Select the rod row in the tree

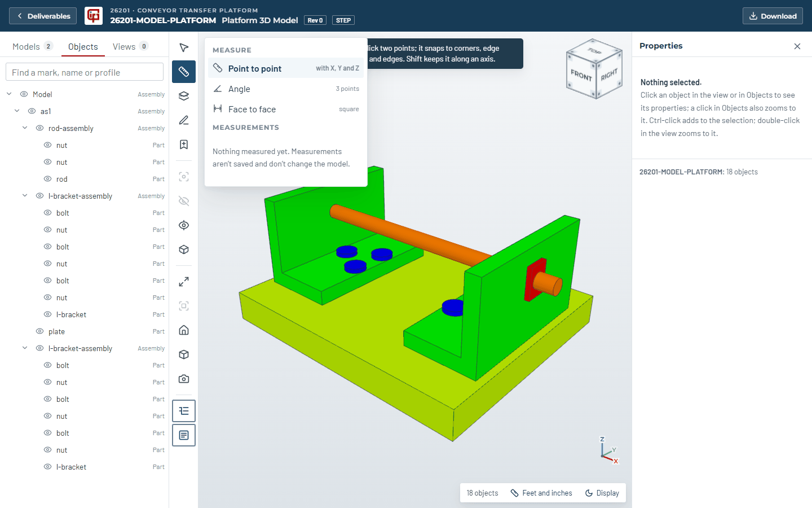point(85,179)
